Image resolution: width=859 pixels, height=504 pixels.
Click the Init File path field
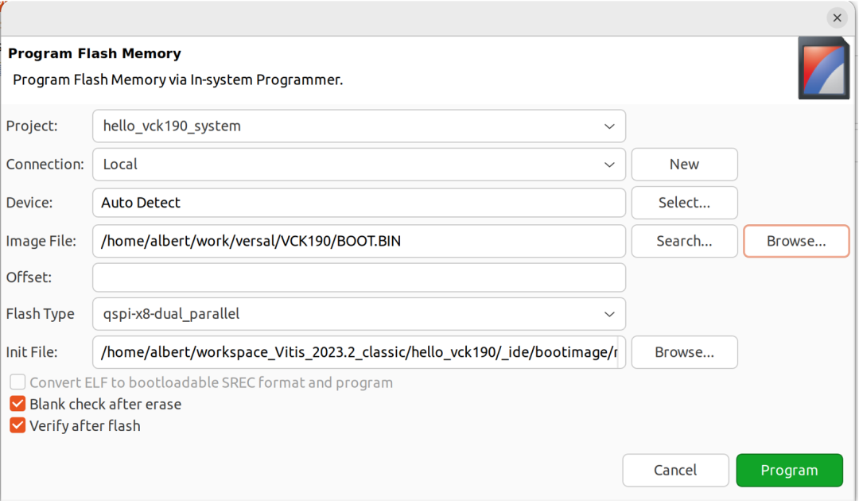pyautogui.click(x=359, y=352)
